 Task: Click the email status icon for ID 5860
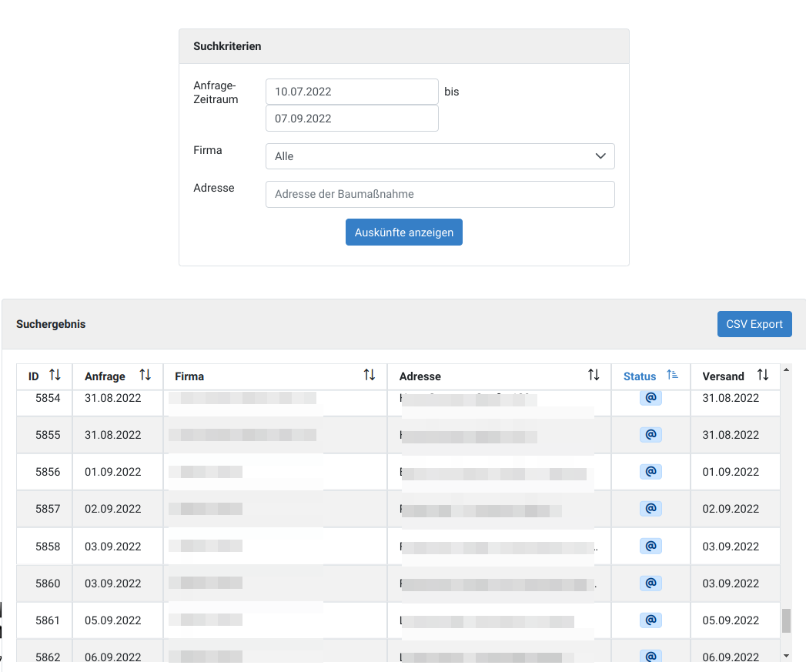[650, 583]
